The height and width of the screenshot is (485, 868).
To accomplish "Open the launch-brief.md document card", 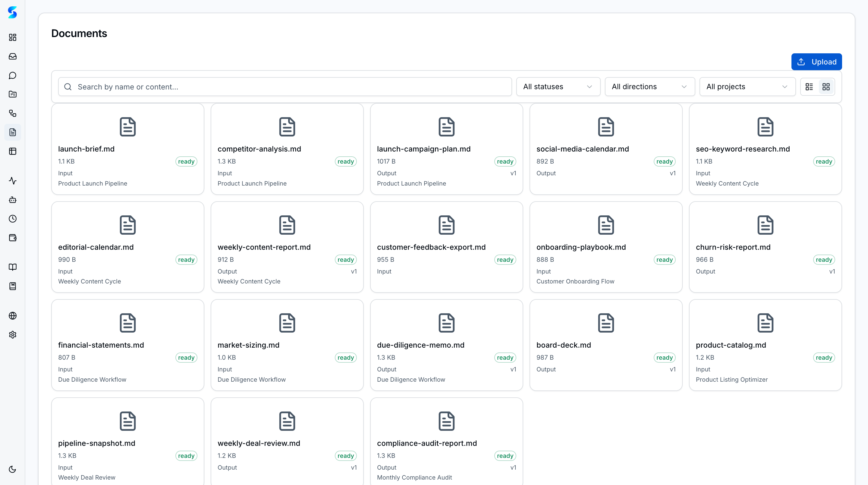I will [x=127, y=149].
